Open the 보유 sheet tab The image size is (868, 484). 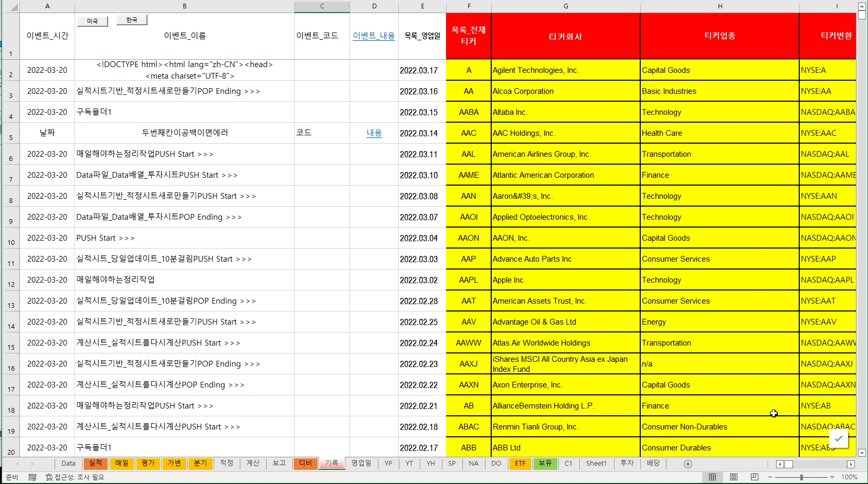[x=545, y=464]
